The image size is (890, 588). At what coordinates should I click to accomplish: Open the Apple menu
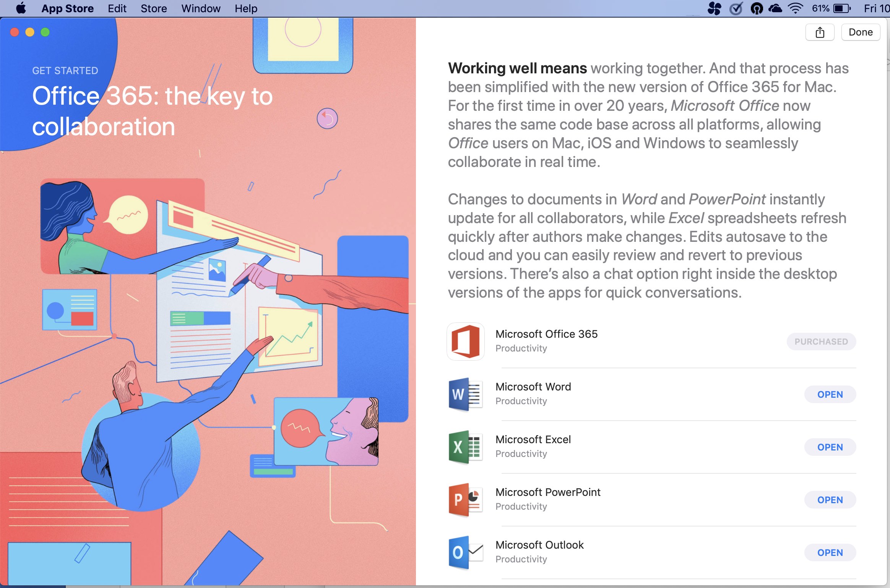(x=21, y=8)
